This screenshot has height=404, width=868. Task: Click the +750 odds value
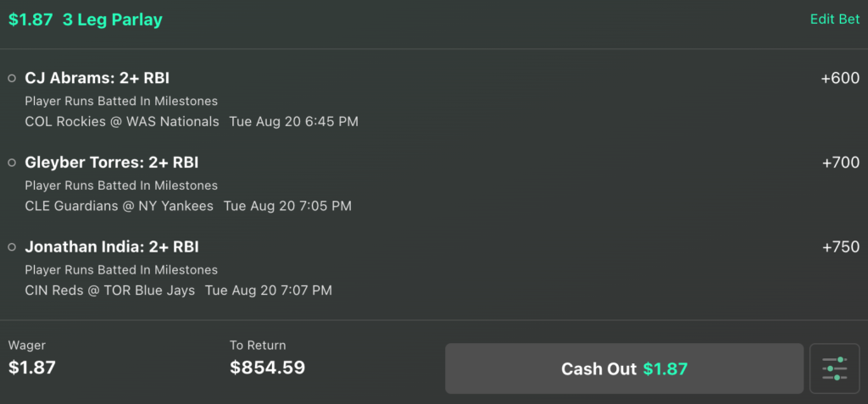(x=840, y=246)
